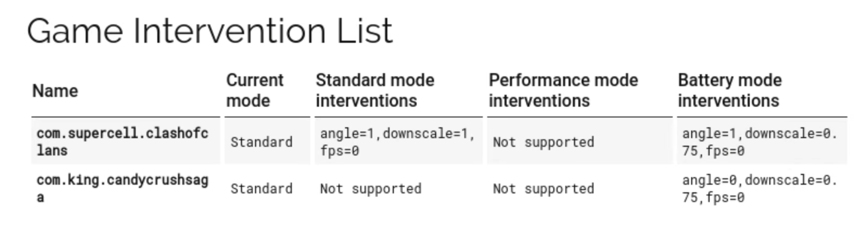Select the Current mode column header
868x234 pixels.
coord(254,90)
